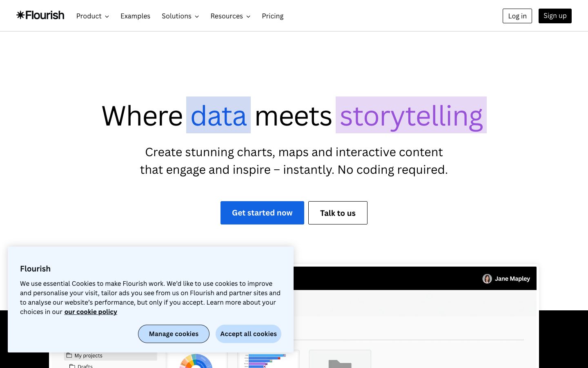588x368 pixels.
Task: Click the Flourish logo in the header
Action: (x=40, y=16)
